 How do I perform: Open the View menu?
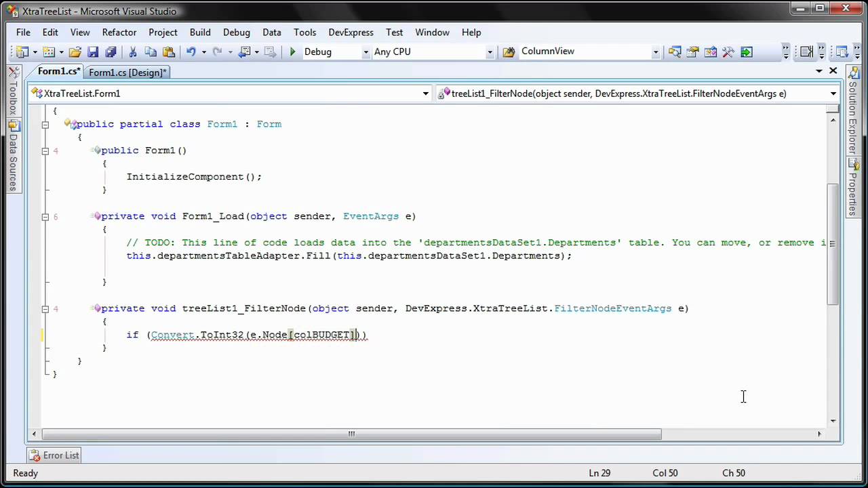point(80,32)
